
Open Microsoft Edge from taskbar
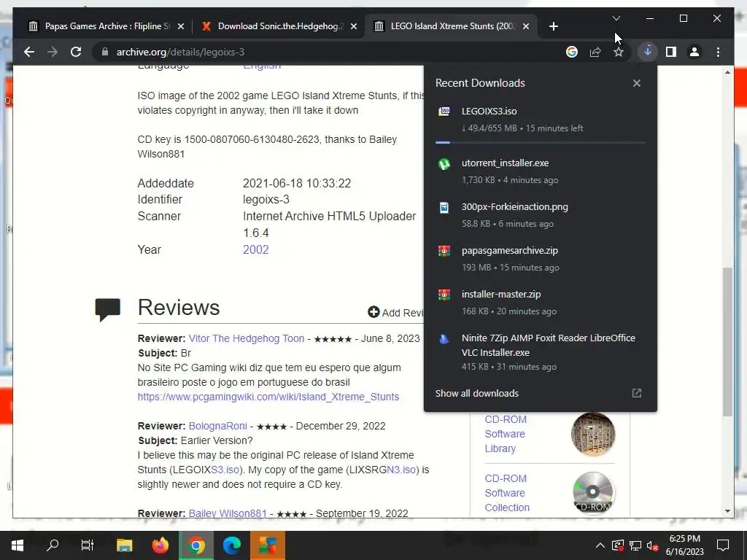pos(232,545)
